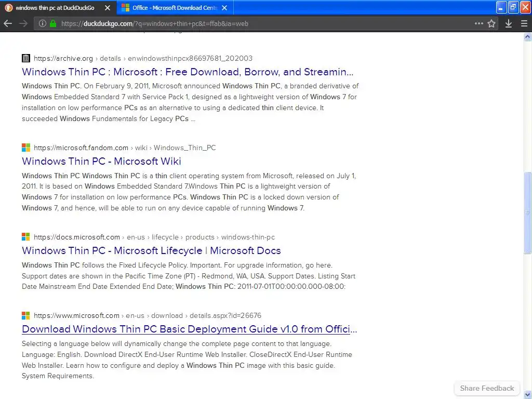
Task: Open the Download Windows Thin PC Basic Deployment Guide link
Action: (x=189, y=329)
